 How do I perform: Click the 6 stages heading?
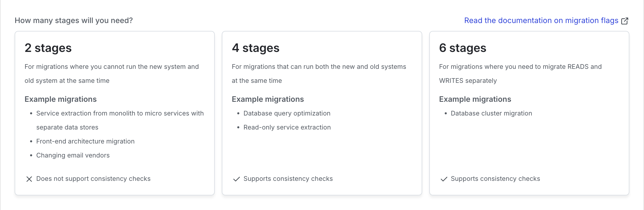(463, 48)
